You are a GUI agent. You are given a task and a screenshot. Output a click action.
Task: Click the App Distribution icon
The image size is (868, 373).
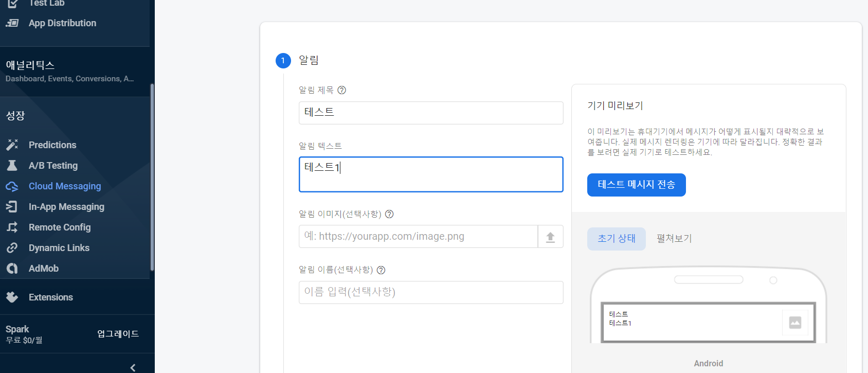click(12, 23)
